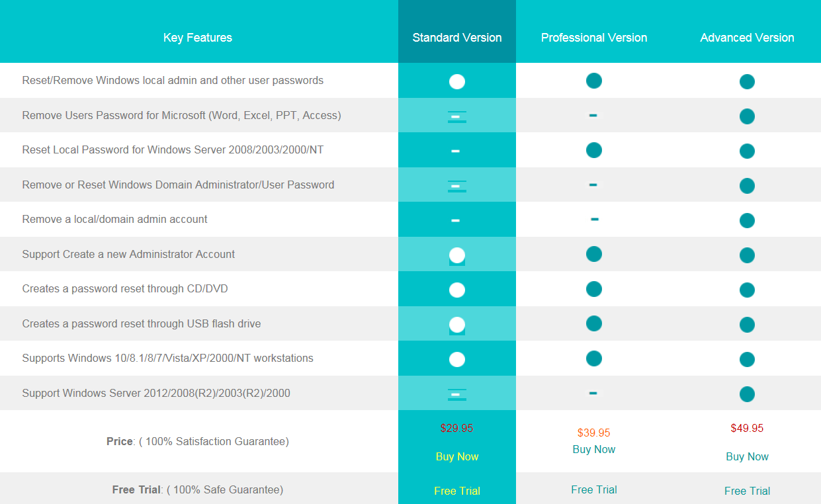The width and height of the screenshot is (821, 504).
Task: Click the $29.95 Standard price
Action: (x=457, y=428)
